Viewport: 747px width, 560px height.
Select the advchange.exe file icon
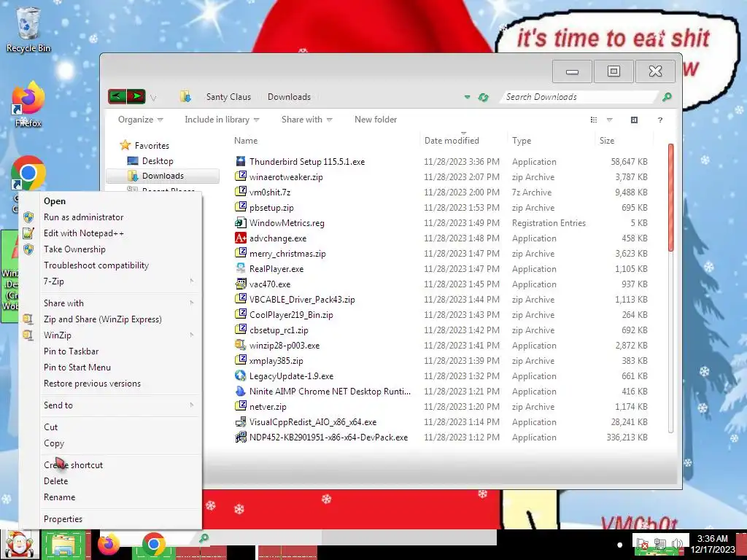(x=241, y=238)
